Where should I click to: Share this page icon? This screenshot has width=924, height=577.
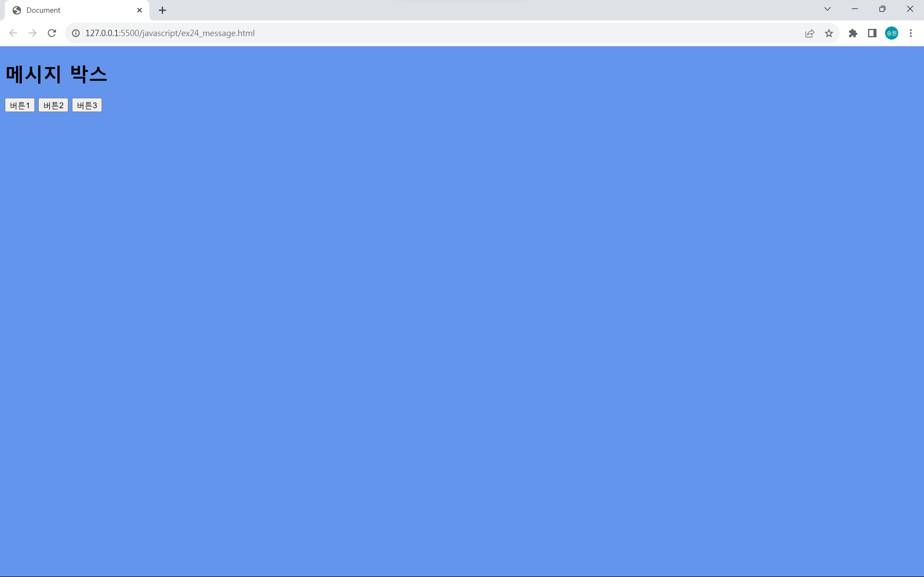809,33
